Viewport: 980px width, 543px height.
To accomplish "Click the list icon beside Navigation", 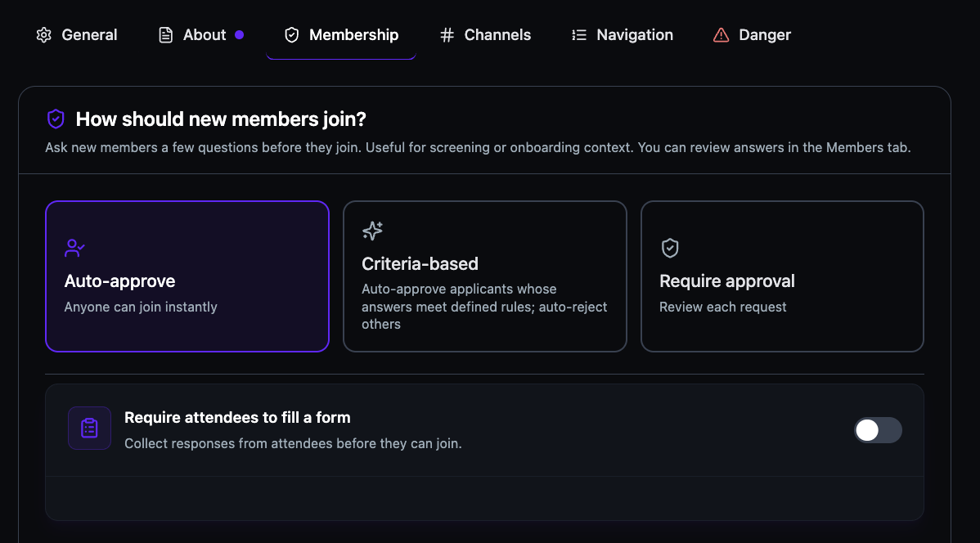I will click(x=578, y=35).
